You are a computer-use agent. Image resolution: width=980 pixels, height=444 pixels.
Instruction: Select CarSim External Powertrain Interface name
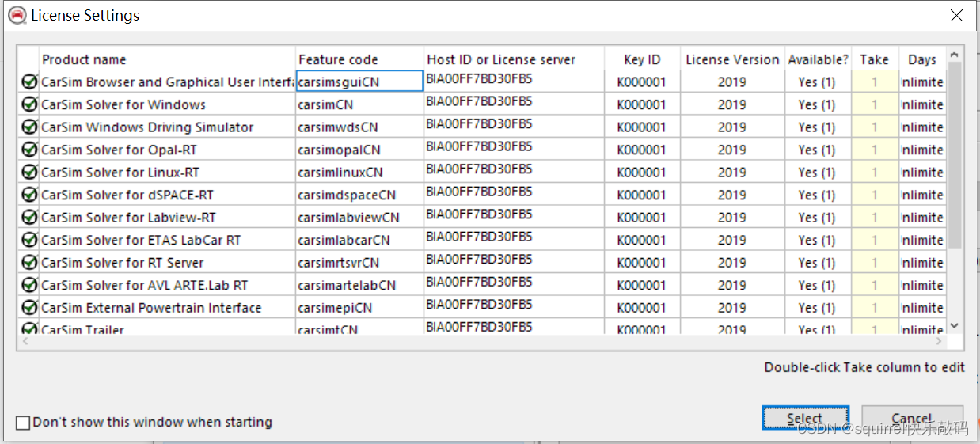151,307
